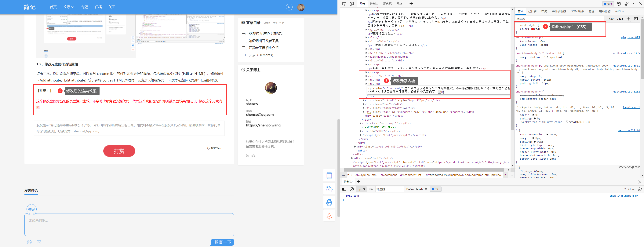
Task: Click the console 筛选器 filter field
Action: coord(390,189)
